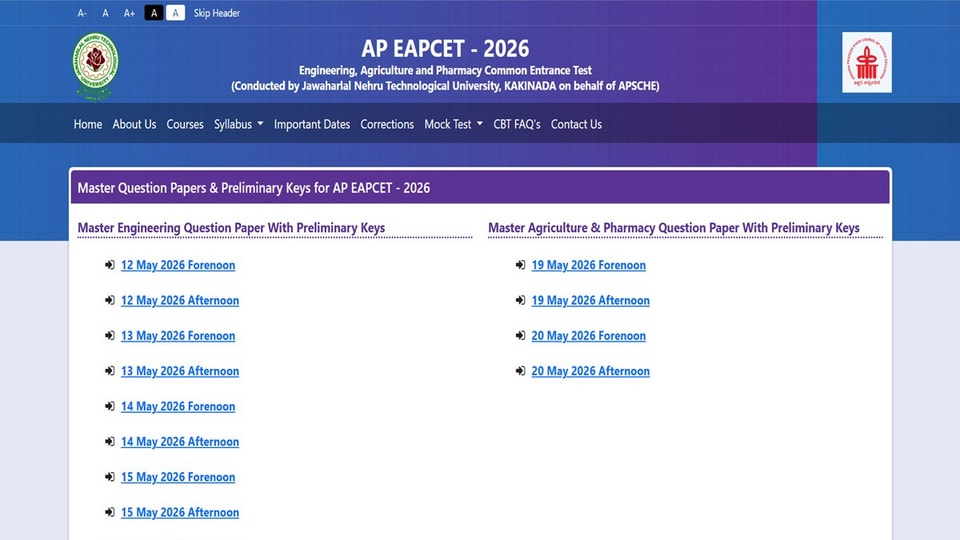960x540 pixels.
Task: Click arrow icon beside 19 May 2026 Forenoon
Action: (520, 265)
